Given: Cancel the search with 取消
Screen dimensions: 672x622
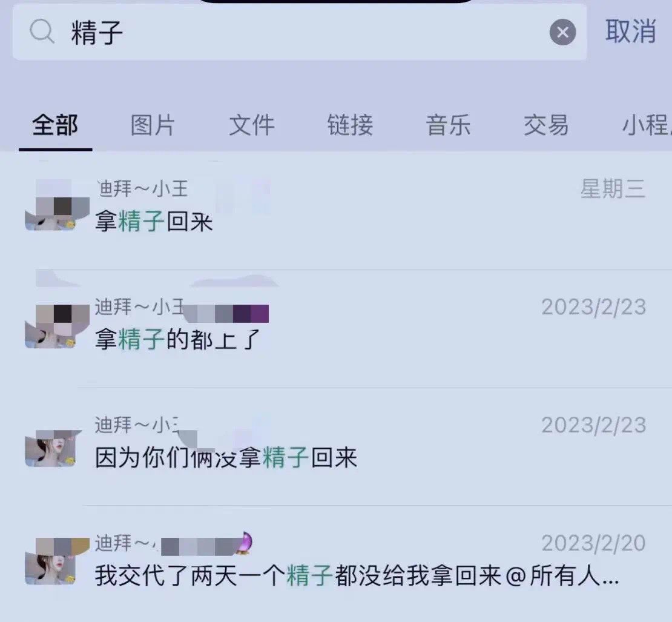Looking at the screenshot, I should tap(630, 31).
